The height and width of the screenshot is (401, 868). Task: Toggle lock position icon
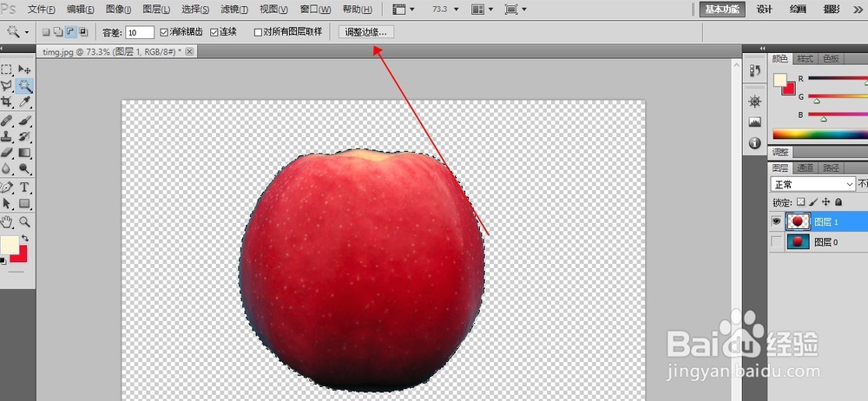click(826, 202)
